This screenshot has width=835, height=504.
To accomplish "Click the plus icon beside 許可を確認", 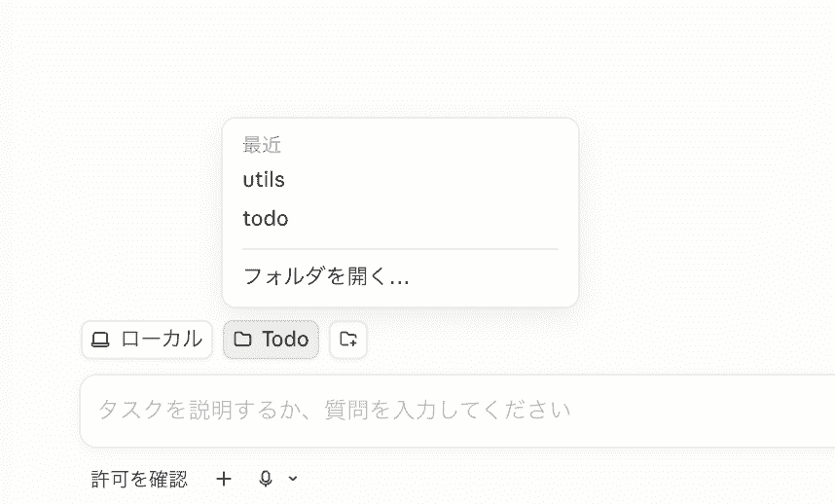I will (224, 479).
